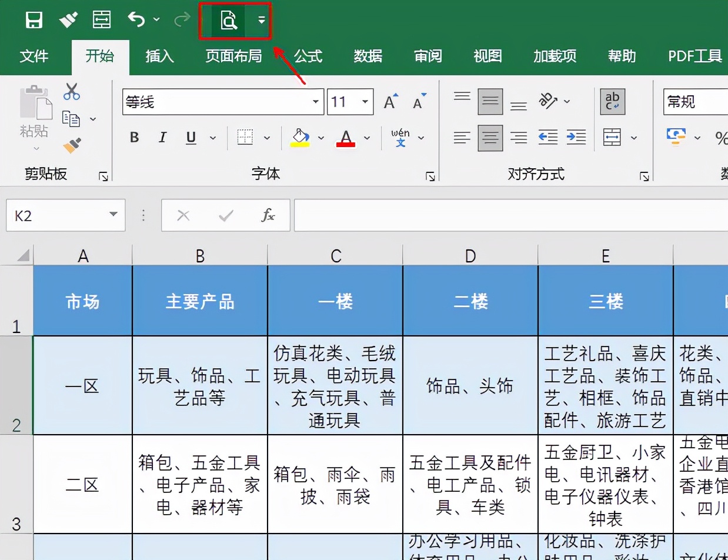Select row 3 header

[x=16, y=484]
